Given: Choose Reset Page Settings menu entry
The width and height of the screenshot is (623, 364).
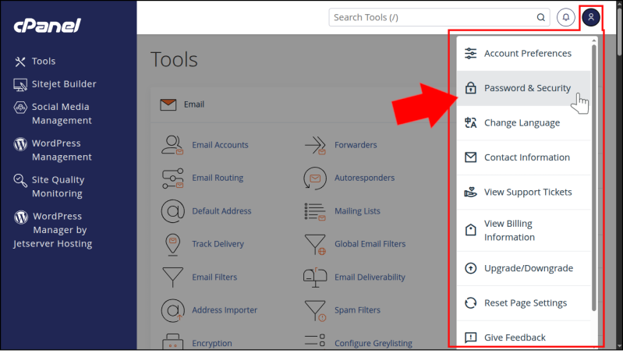Looking at the screenshot, I should 524,303.
